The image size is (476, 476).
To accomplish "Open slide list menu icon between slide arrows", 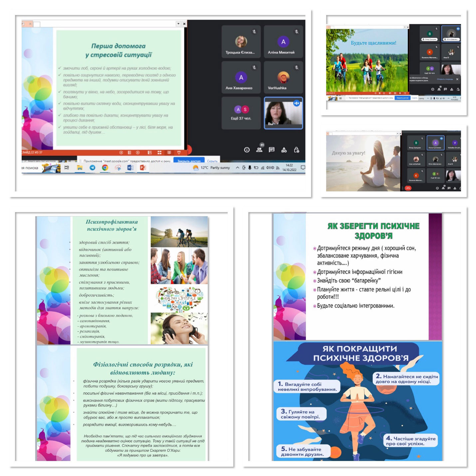I will click(129, 152).
